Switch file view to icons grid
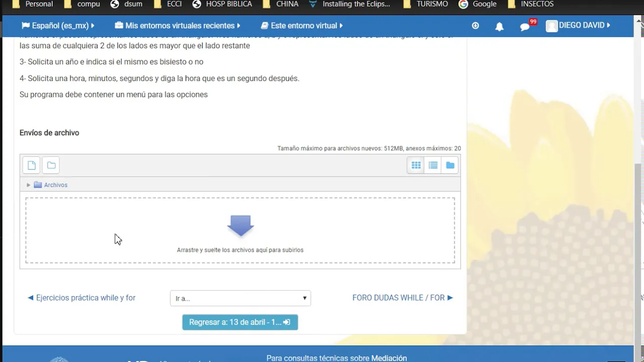Screen dimensions: 644x362 pos(416,165)
